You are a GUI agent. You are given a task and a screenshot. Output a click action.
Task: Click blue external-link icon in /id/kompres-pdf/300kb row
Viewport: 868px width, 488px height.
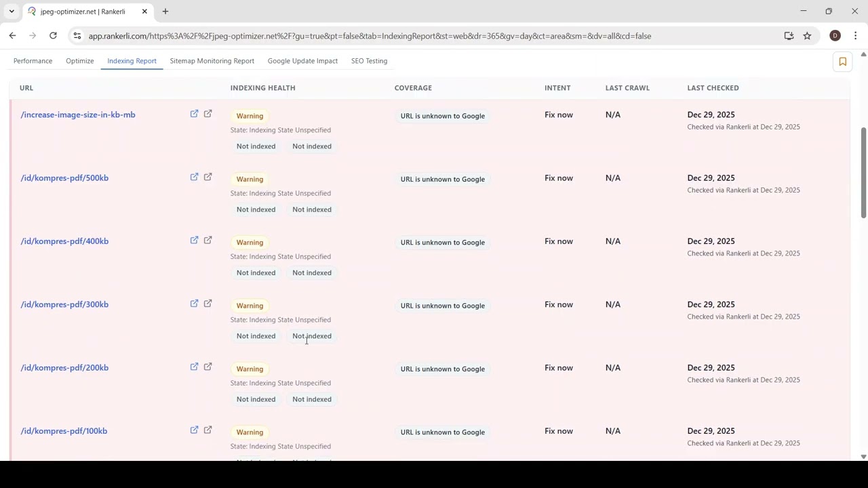click(194, 304)
